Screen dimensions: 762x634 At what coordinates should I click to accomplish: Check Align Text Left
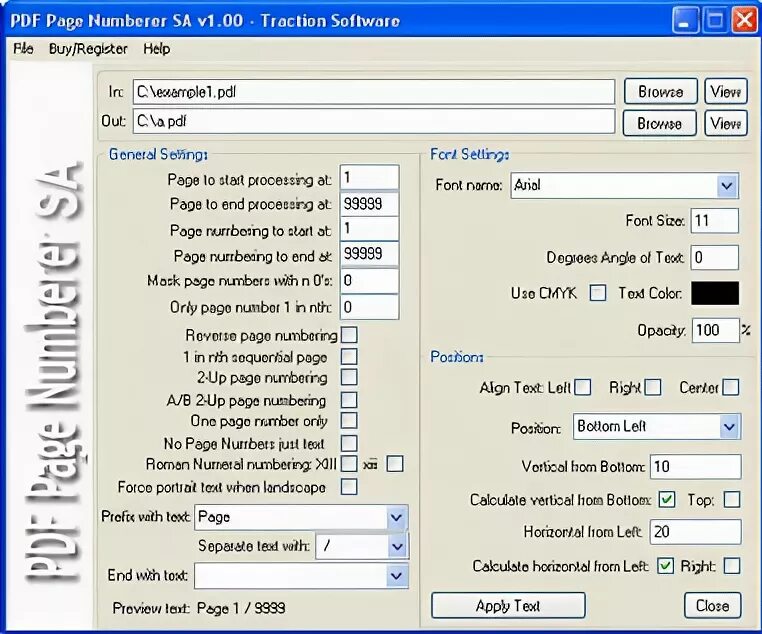(x=583, y=387)
